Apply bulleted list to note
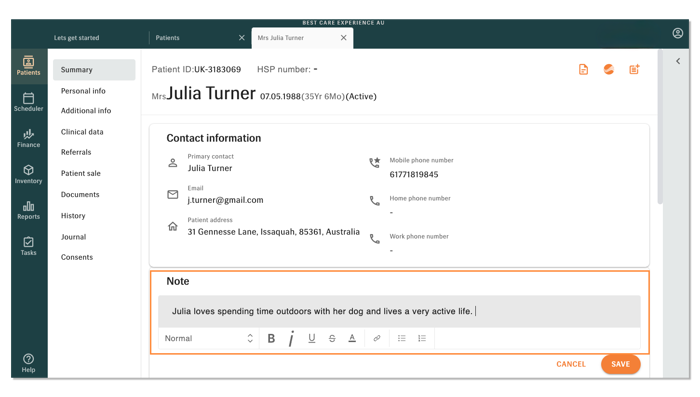The width and height of the screenshot is (700, 397). tap(401, 338)
